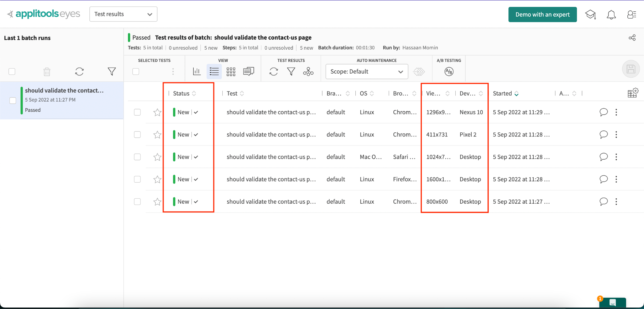Open more options for Safari row
This screenshot has height=309, width=644.
(x=616, y=157)
